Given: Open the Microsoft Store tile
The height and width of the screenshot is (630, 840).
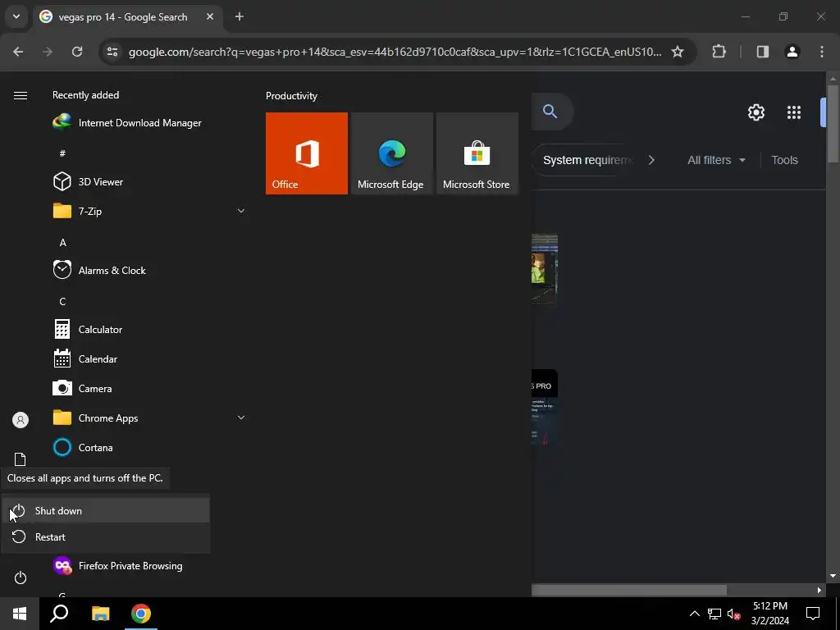Looking at the screenshot, I should coord(477,153).
